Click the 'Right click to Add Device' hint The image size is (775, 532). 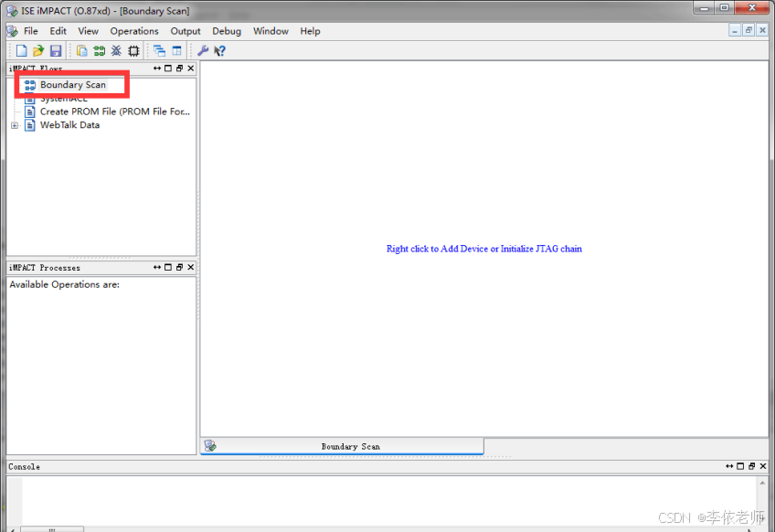(x=483, y=249)
